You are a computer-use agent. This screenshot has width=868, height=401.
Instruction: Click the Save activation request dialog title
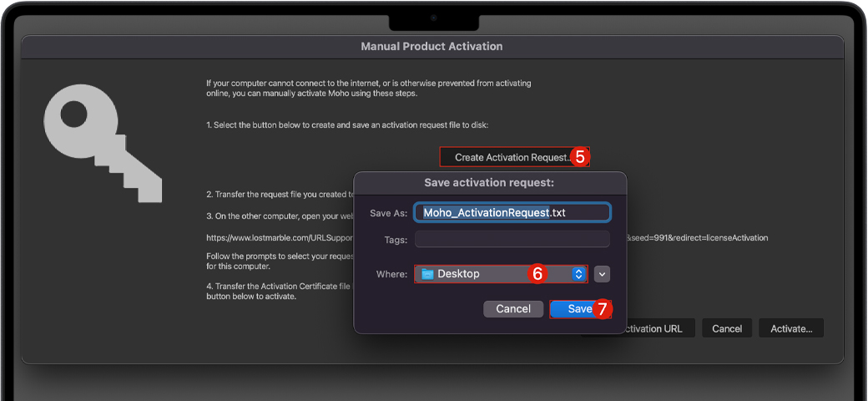click(490, 182)
